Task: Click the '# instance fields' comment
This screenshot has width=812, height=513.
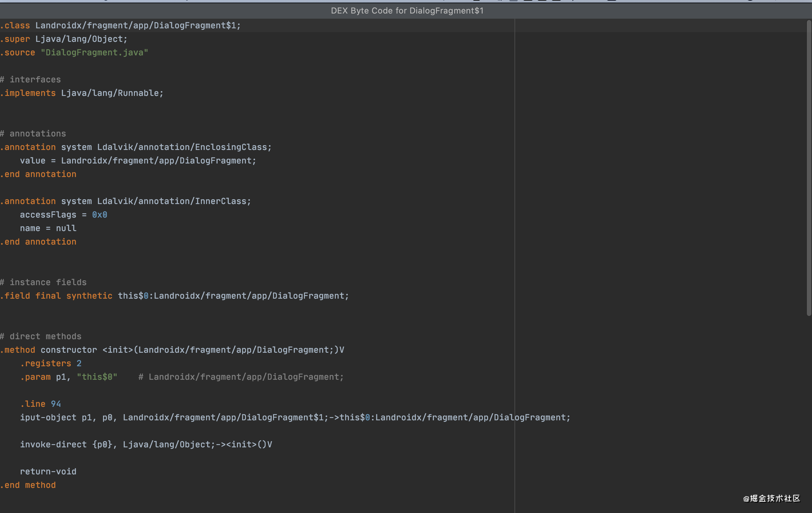Action: (x=43, y=282)
